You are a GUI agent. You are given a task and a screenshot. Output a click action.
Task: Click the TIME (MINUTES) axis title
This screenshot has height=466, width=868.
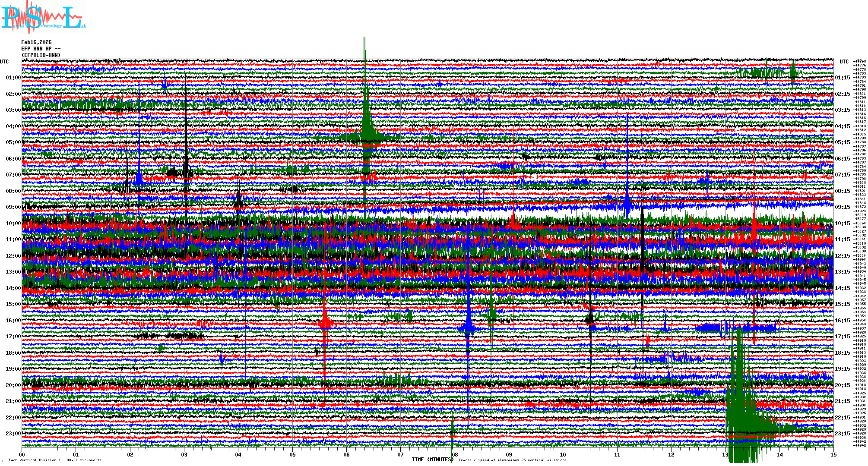click(x=432, y=460)
